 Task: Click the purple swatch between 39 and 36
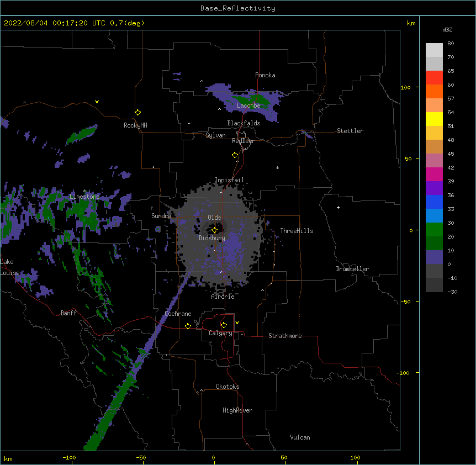(434, 188)
